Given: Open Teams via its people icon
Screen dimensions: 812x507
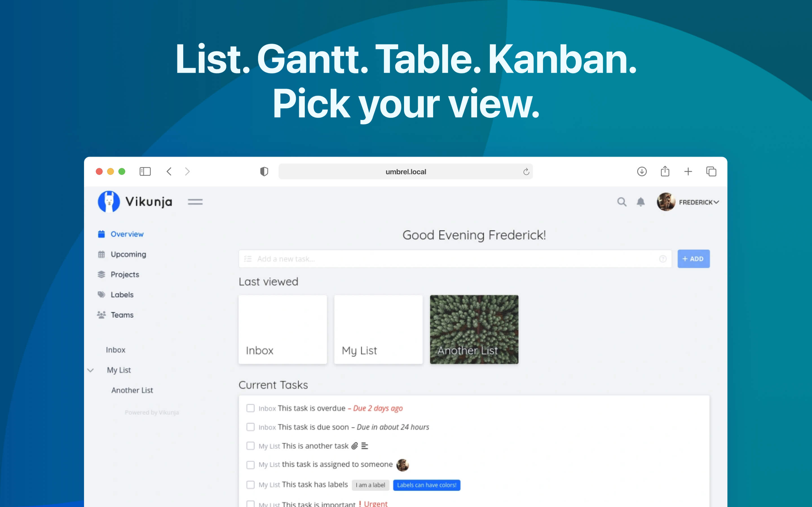Looking at the screenshot, I should [x=101, y=315].
